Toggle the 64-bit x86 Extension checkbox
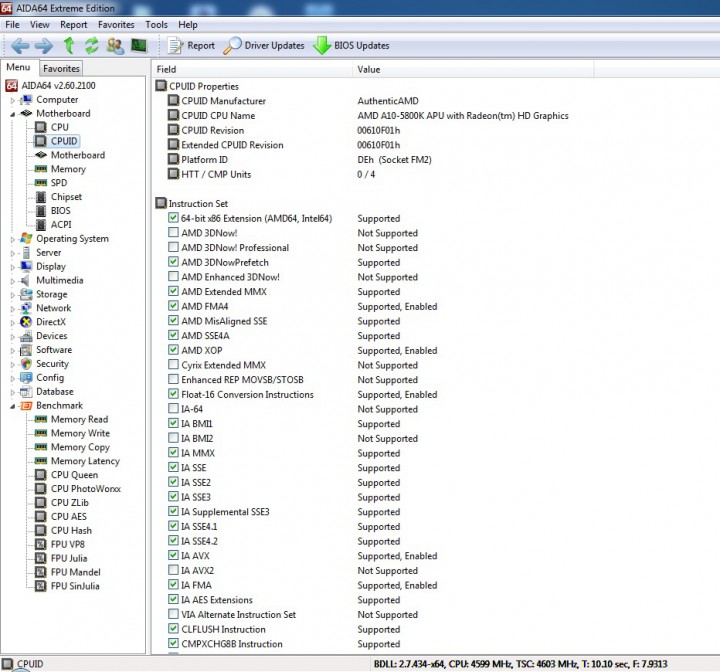The height and width of the screenshot is (672, 720). coord(173,218)
